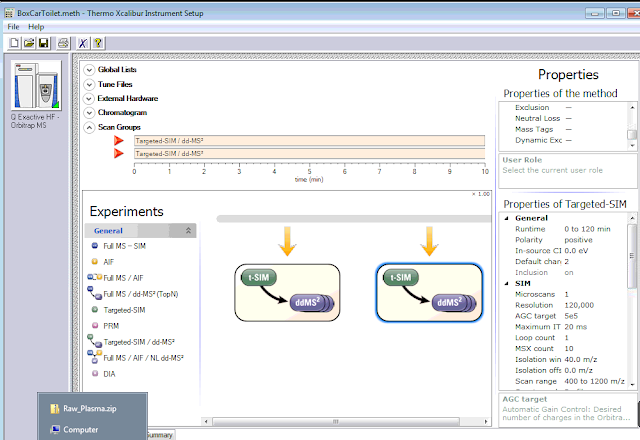The image size is (640, 440).
Task: Click the Full MS / AIF experiment icon
Action: [94, 278]
